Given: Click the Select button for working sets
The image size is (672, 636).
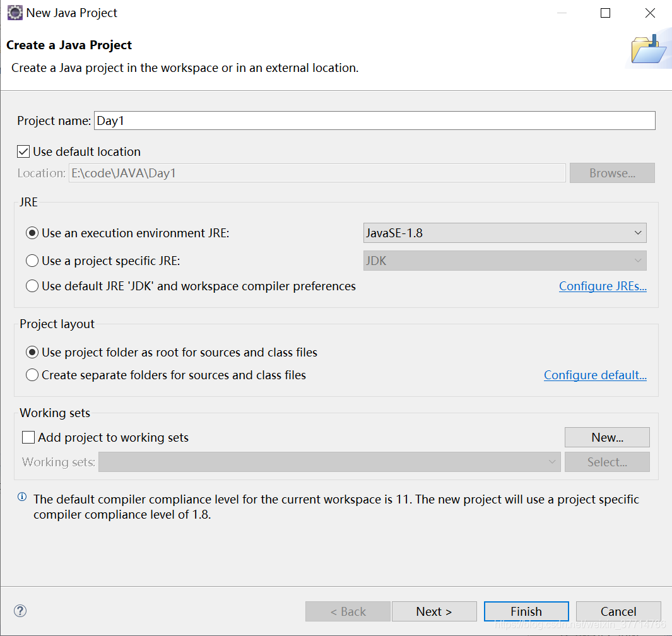Looking at the screenshot, I should pos(607,461).
